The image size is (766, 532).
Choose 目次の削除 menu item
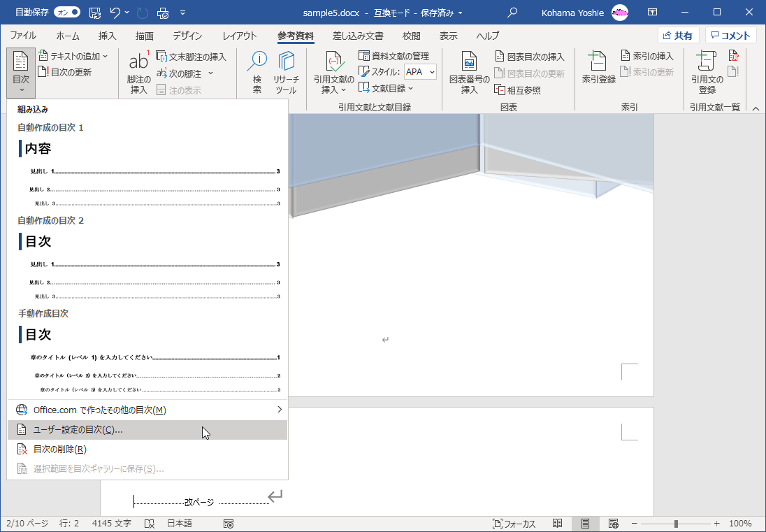click(x=147, y=450)
